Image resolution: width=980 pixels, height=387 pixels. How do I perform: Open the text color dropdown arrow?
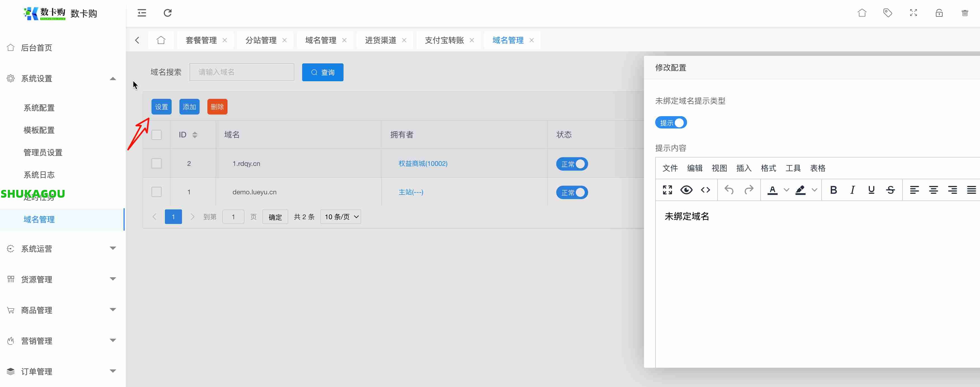coord(786,190)
